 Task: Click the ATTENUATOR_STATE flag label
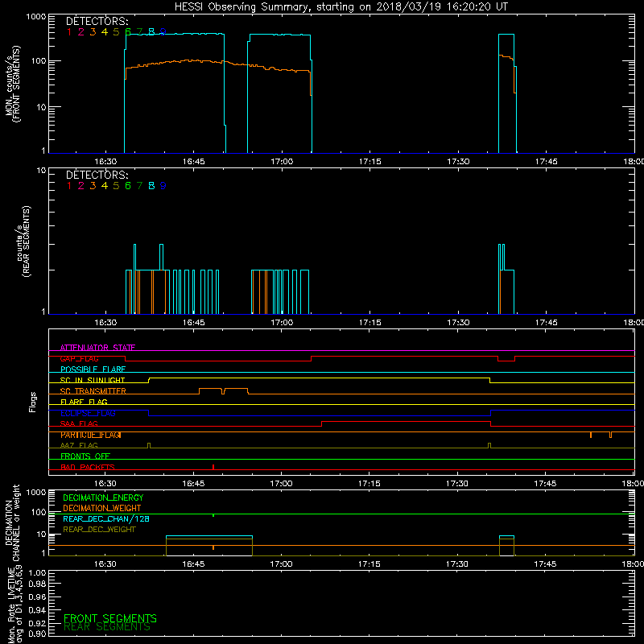click(x=97, y=348)
